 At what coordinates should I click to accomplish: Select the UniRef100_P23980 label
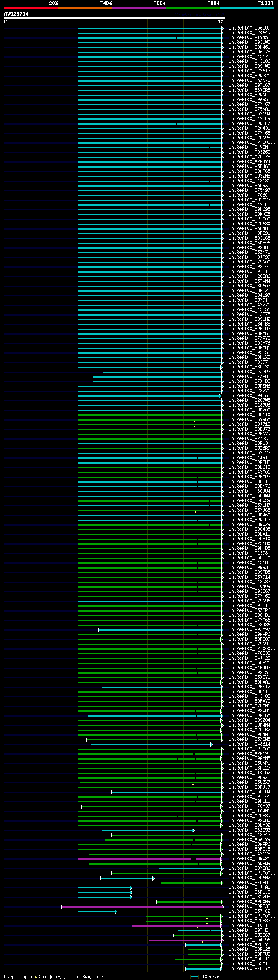(249, 553)
